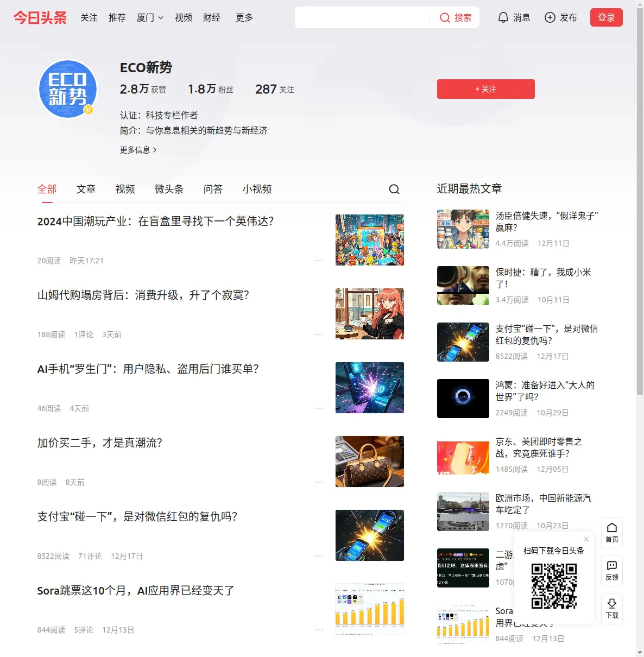The width and height of the screenshot is (644, 657).
Task: Switch to the 文章 tab
Action: tap(86, 189)
